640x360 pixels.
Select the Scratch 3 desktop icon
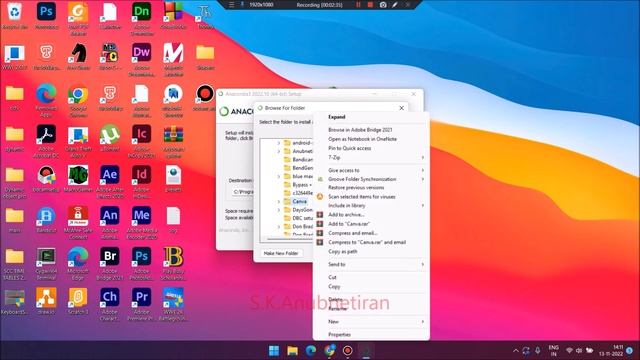(x=78, y=297)
